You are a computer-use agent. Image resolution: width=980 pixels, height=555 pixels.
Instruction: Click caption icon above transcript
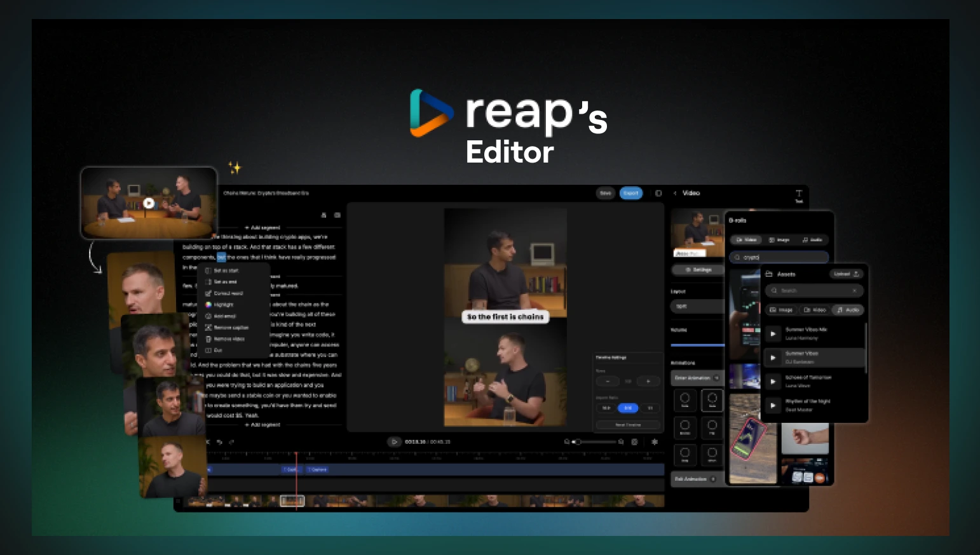pyautogui.click(x=337, y=215)
